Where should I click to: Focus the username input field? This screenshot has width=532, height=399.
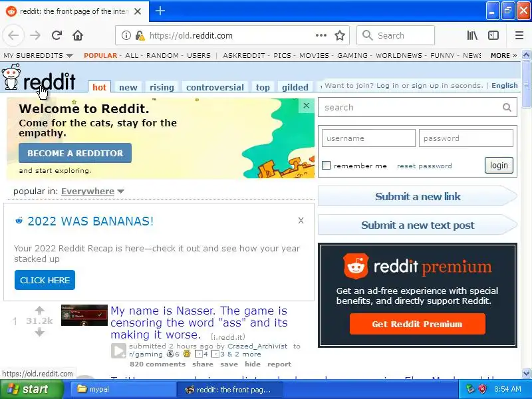[368, 138]
